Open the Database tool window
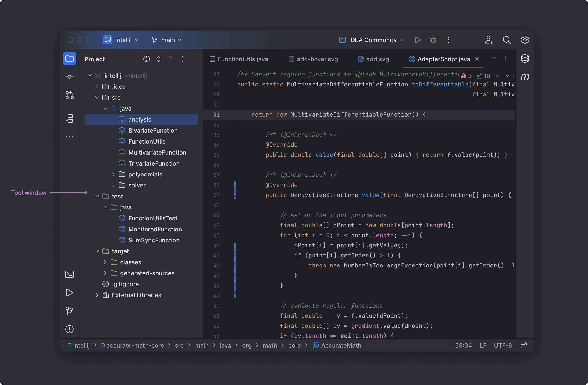 [x=525, y=59]
